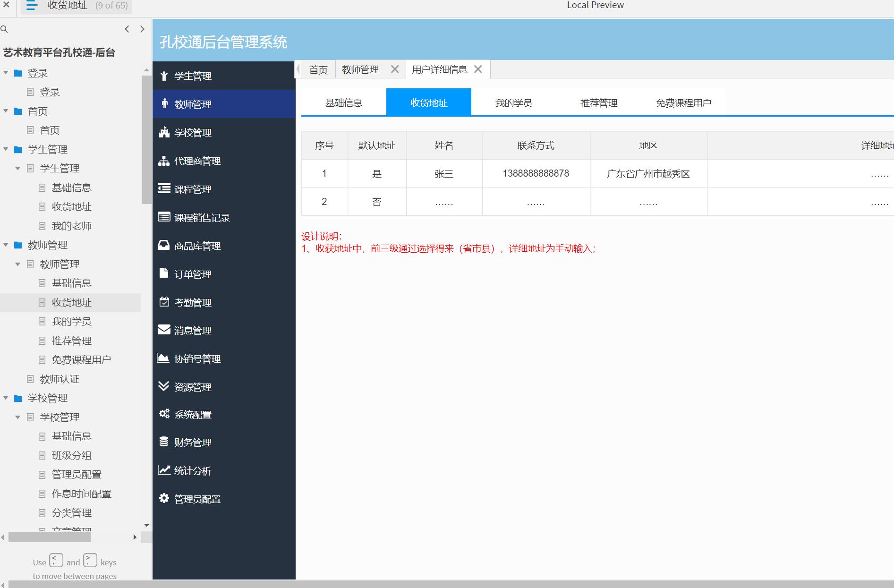Screen dimensions: 894x588
Task: Click the 系统配置 gears icon
Action: click(164, 414)
